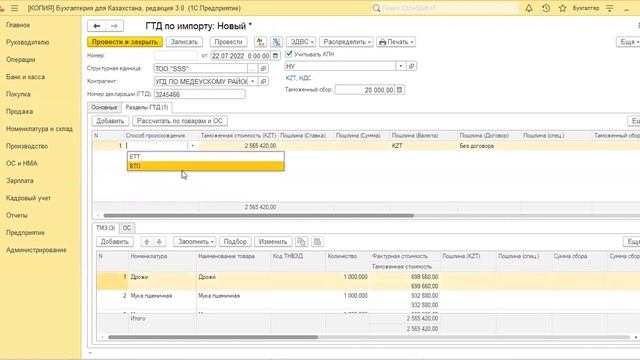Image resolution: width=640 pixels, height=360 pixels.
Task: Click Добавить in Разделы ГТД section
Action: click(110, 121)
